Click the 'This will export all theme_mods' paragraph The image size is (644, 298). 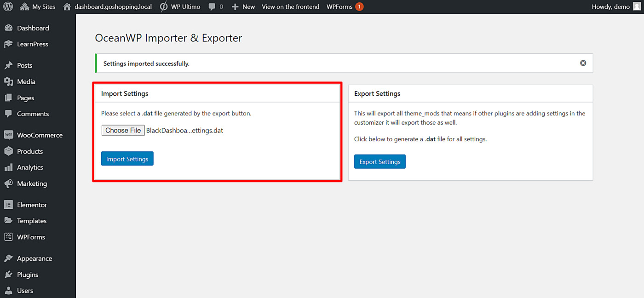point(470,118)
